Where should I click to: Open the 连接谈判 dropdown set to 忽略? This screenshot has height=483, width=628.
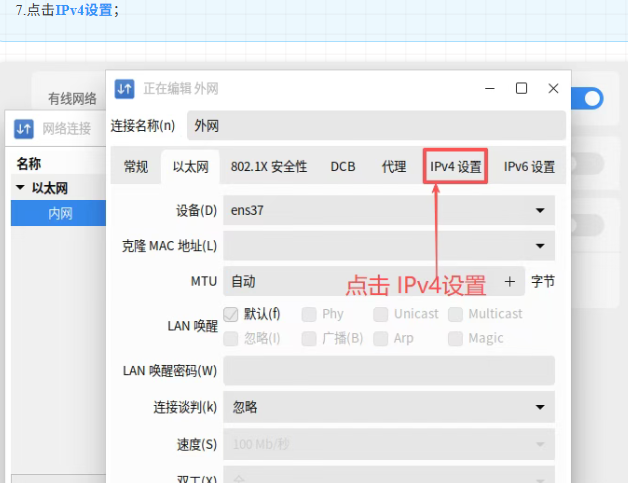388,407
